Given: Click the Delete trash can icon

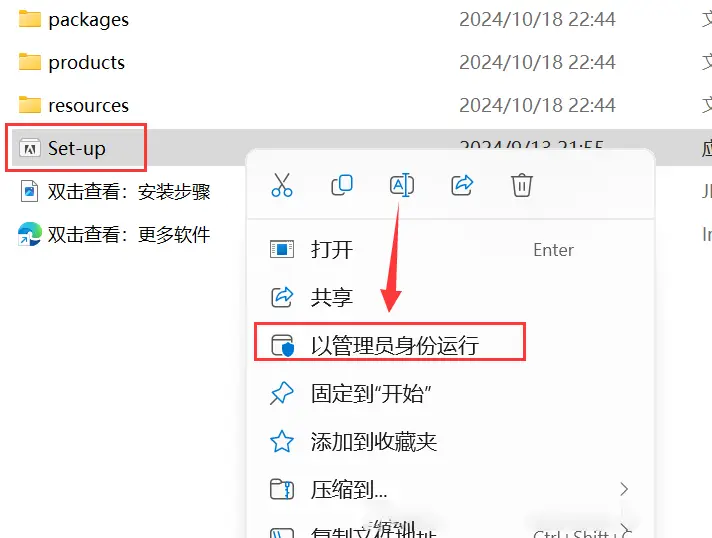Looking at the screenshot, I should coord(522,185).
